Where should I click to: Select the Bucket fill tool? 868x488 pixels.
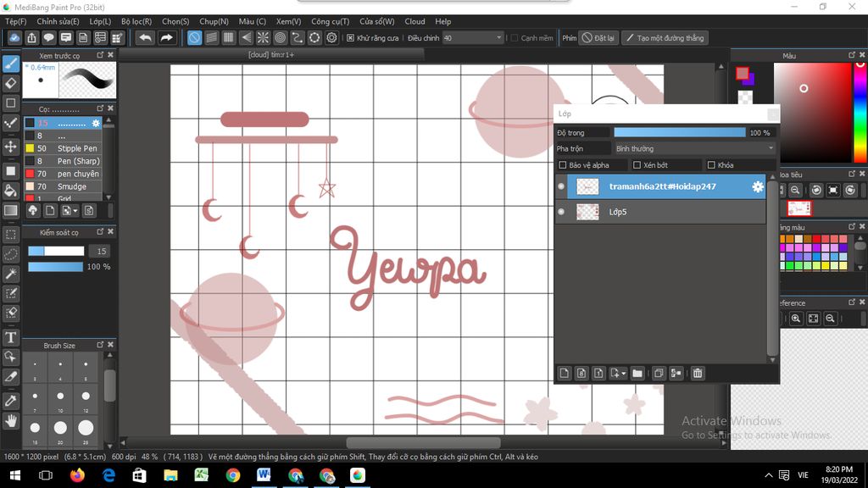[x=10, y=191]
